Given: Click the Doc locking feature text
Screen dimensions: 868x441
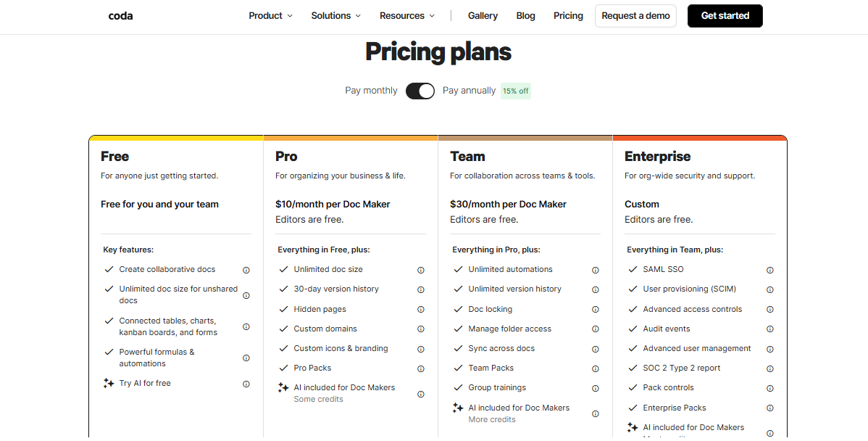Looking at the screenshot, I should [491, 309].
